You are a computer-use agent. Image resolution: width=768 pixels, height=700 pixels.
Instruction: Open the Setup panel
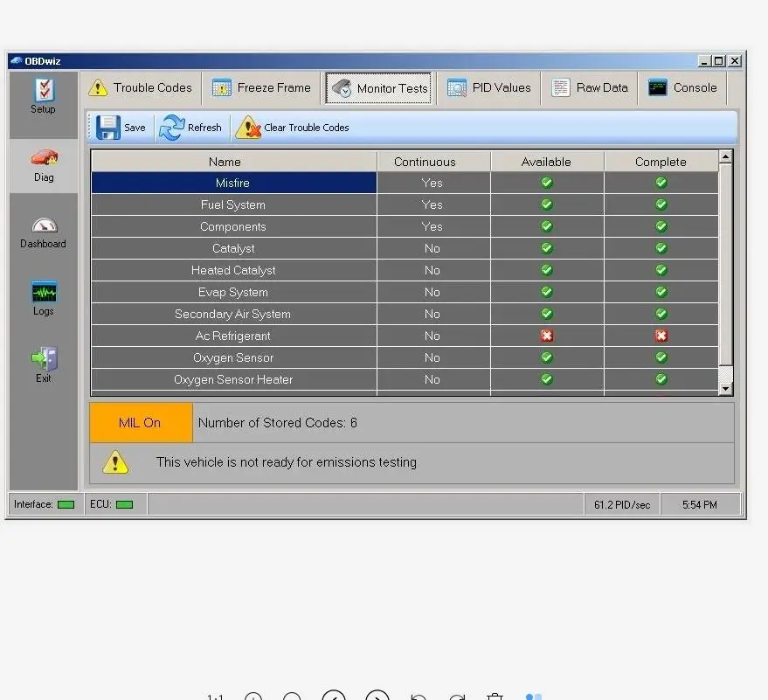42,94
